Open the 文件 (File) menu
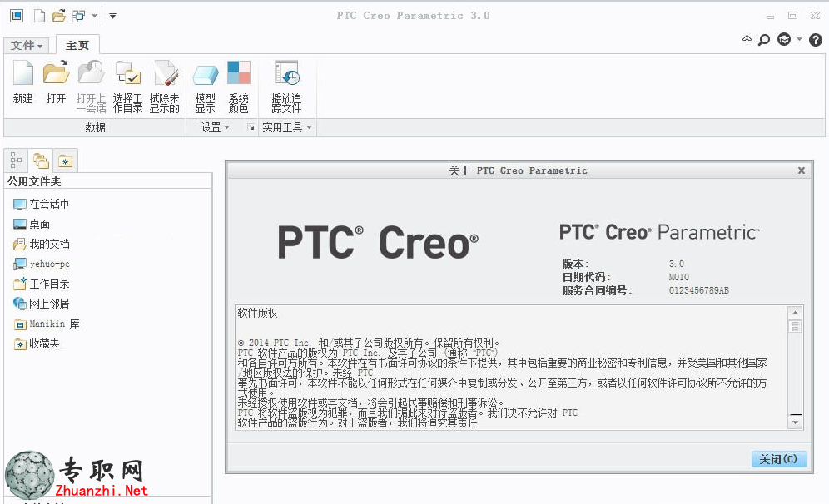The image size is (829, 504). 27,46
